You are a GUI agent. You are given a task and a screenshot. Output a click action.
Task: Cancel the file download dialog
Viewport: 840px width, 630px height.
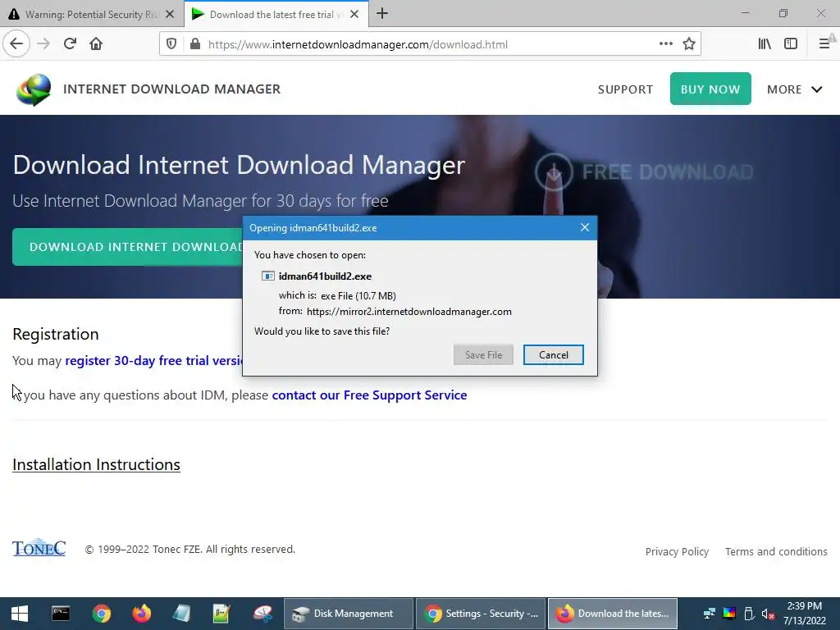coord(554,354)
